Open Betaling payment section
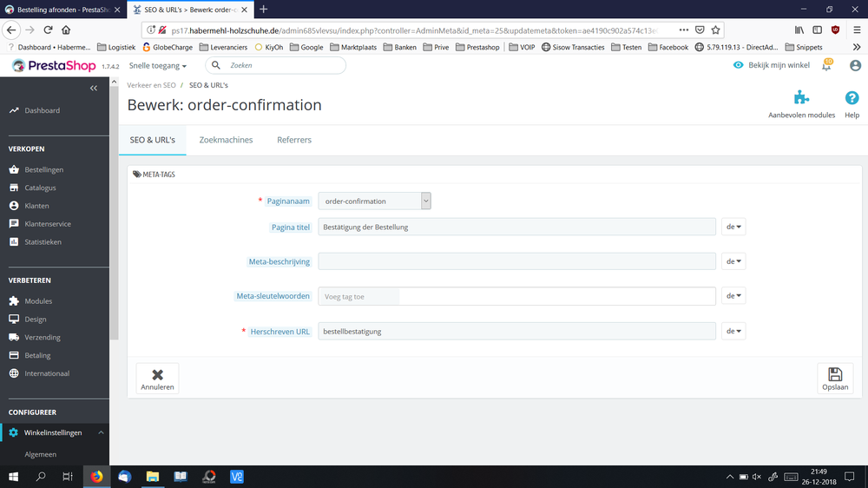The height and width of the screenshot is (488, 868). tap(37, 355)
